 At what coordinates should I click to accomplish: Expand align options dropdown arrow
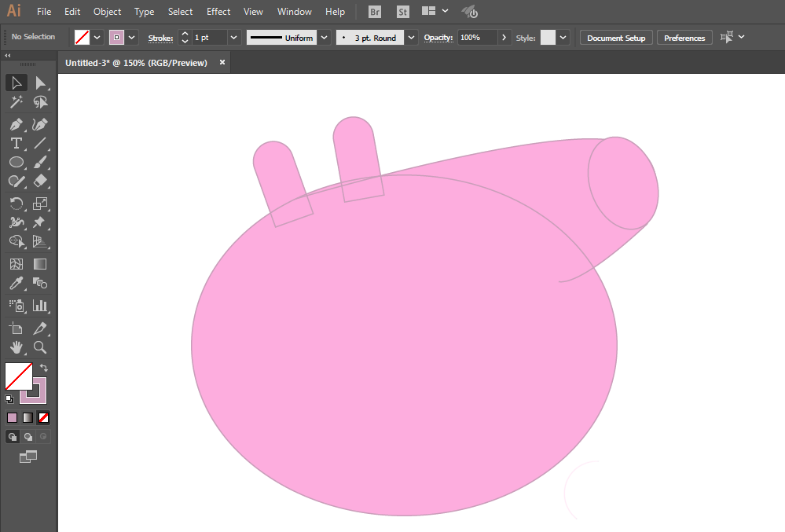(742, 37)
